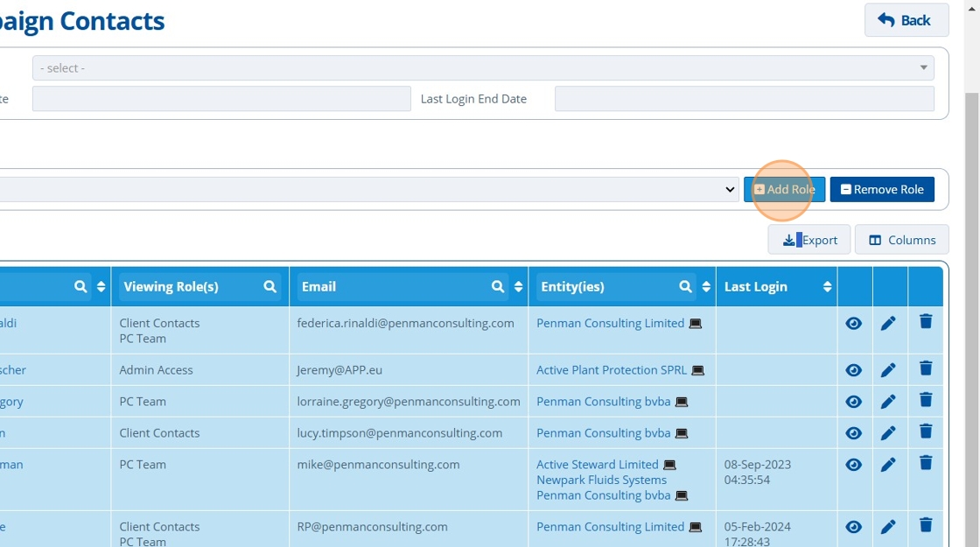The height and width of the screenshot is (547, 980).
Task: Edit the RP@penmanconsulting.com contact
Action: coord(888,527)
